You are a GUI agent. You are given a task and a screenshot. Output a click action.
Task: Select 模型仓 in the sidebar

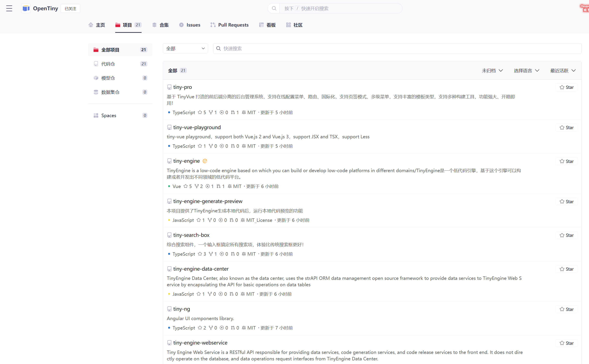coord(108,78)
